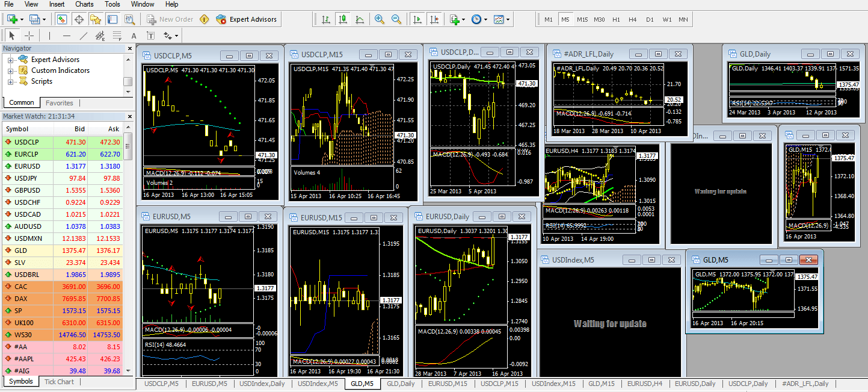Open the Tick Chart tab in Market Watch
Image resolution: width=868 pixels, height=392 pixels.
point(59,382)
